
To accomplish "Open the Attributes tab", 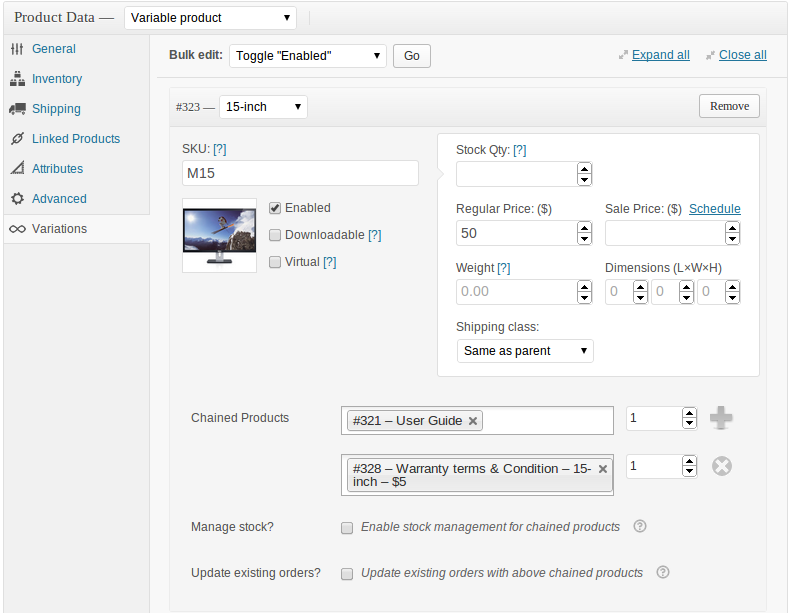I will click(57, 168).
